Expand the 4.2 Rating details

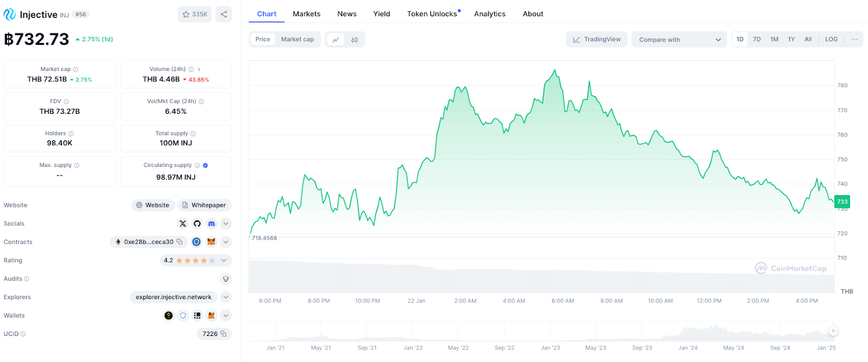[x=224, y=260]
